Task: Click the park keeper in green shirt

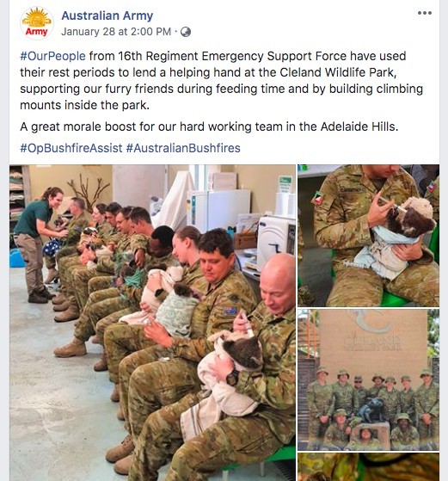Action: click(39, 244)
